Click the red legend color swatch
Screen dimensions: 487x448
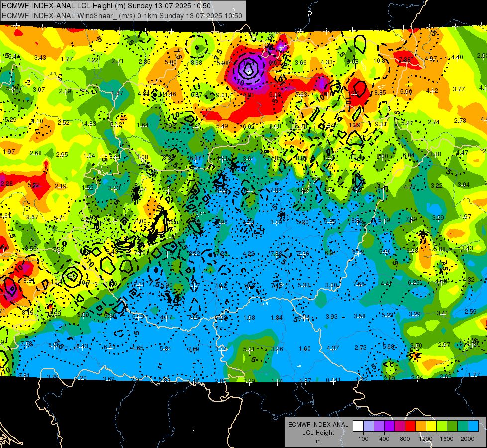(410, 426)
